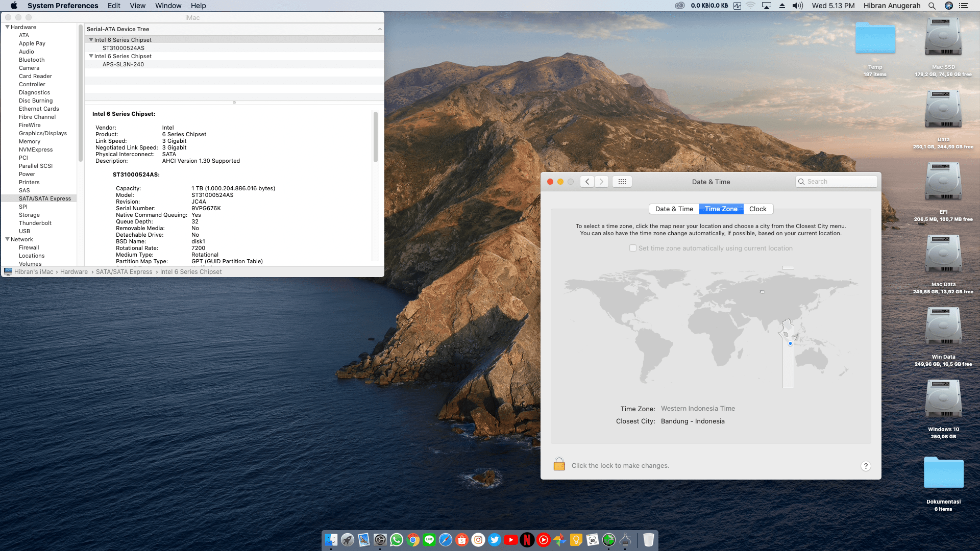Select the APS-SL3N-240 device row
This screenshot has width=980, height=551.
(x=123, y=64)
